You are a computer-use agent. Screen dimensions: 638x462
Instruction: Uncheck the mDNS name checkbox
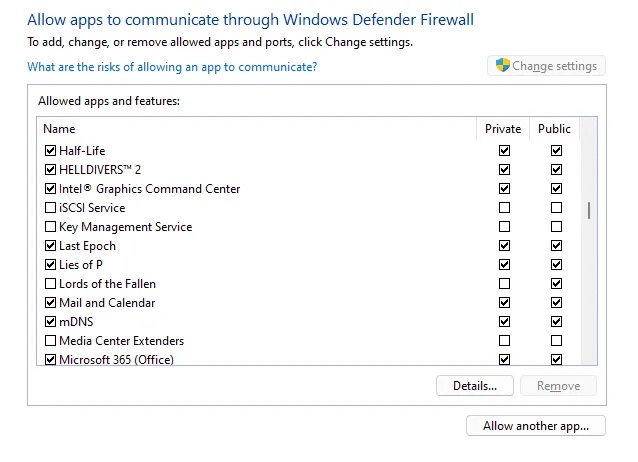tap(51, 322)
